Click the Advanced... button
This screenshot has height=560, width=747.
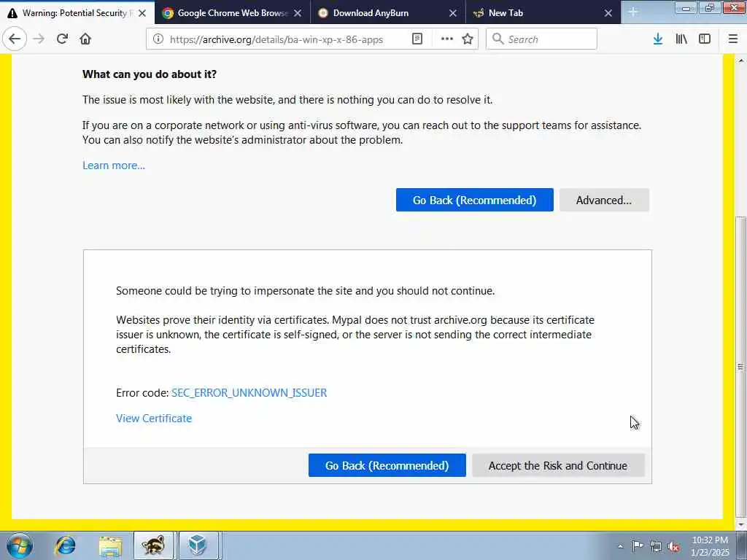(604, 200)
